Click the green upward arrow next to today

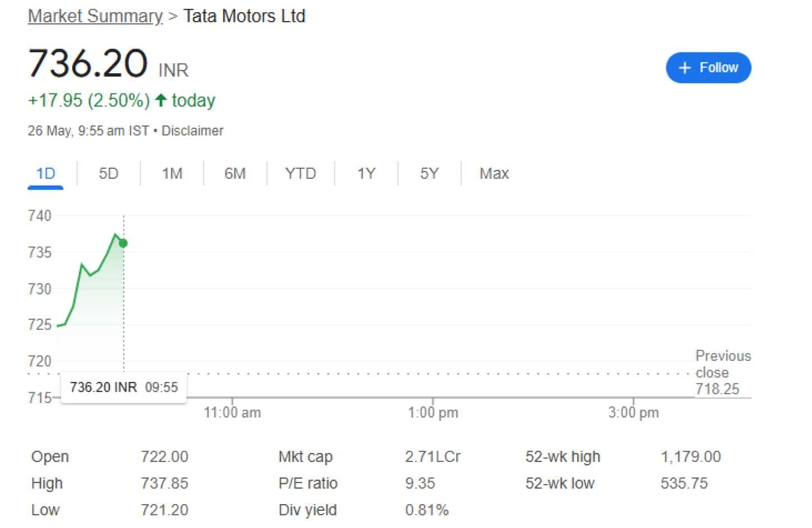(x=161, y=100)
